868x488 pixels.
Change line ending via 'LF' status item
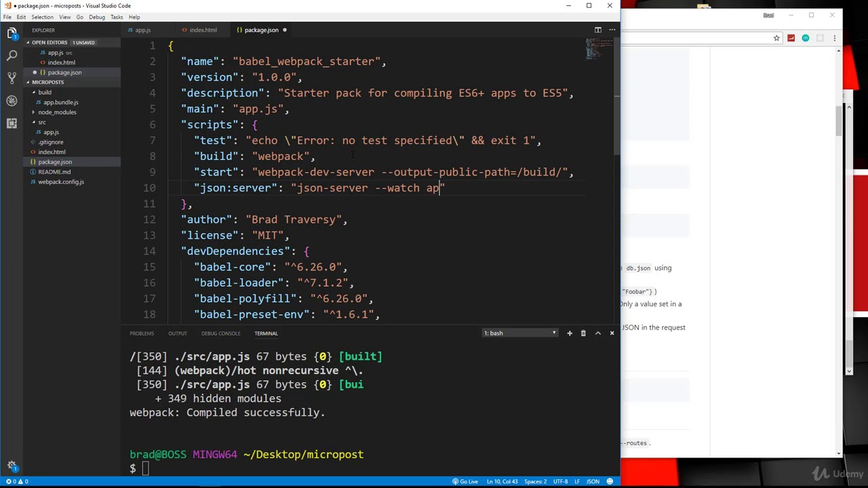[x=577, y=481]
